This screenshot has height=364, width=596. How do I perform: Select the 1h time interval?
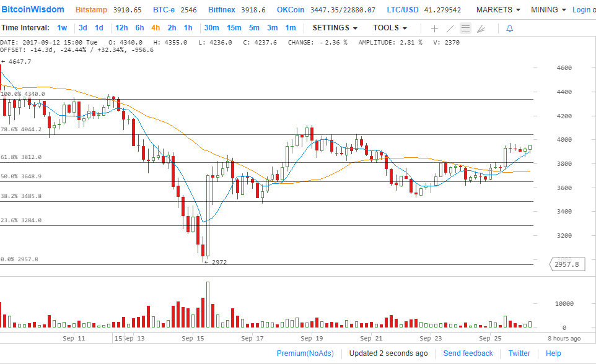(x=188, y=28)
